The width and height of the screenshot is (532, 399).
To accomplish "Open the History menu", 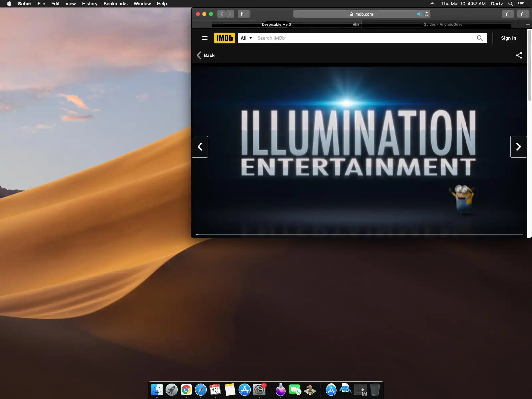I will click(x=90, y=4).
